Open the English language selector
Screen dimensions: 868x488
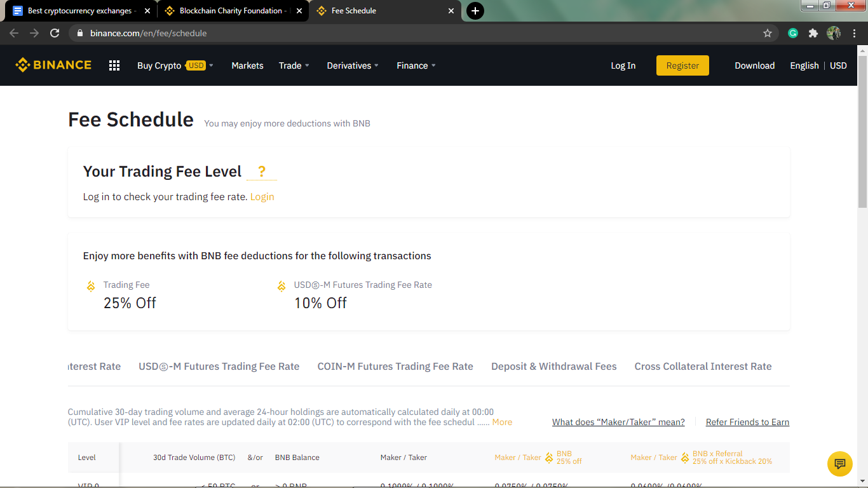(804, 65)
